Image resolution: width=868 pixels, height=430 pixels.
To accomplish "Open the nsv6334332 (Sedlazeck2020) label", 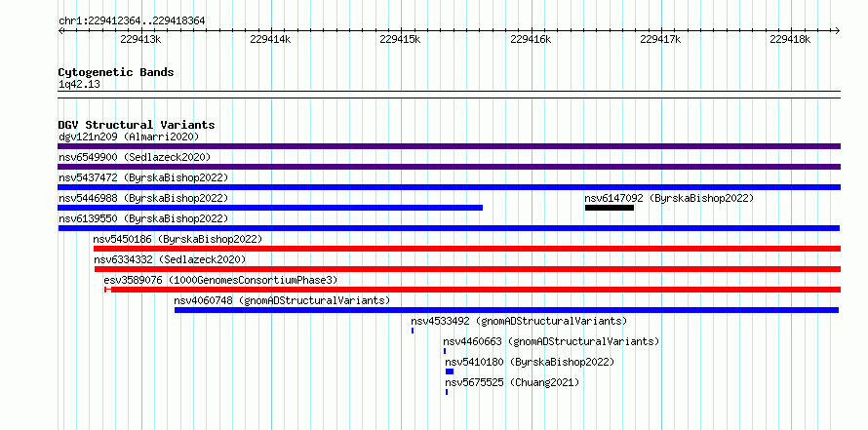I will pyautogui.click(x=170, y=259).
